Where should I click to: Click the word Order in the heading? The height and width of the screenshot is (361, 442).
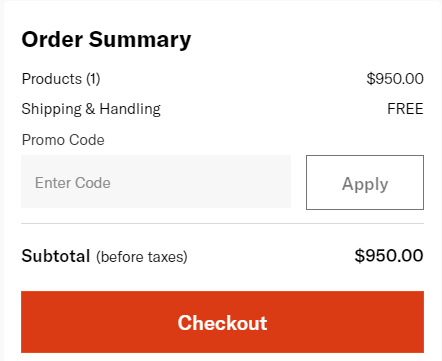[x=52, y=39]
